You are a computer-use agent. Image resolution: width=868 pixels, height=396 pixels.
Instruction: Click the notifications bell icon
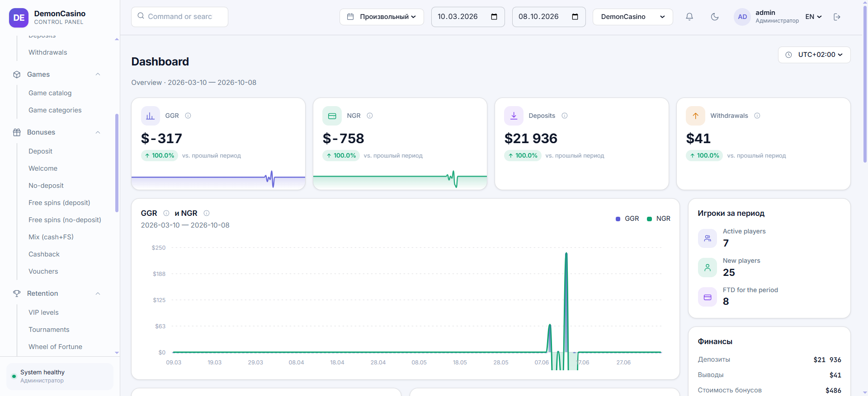click(689, 17)
